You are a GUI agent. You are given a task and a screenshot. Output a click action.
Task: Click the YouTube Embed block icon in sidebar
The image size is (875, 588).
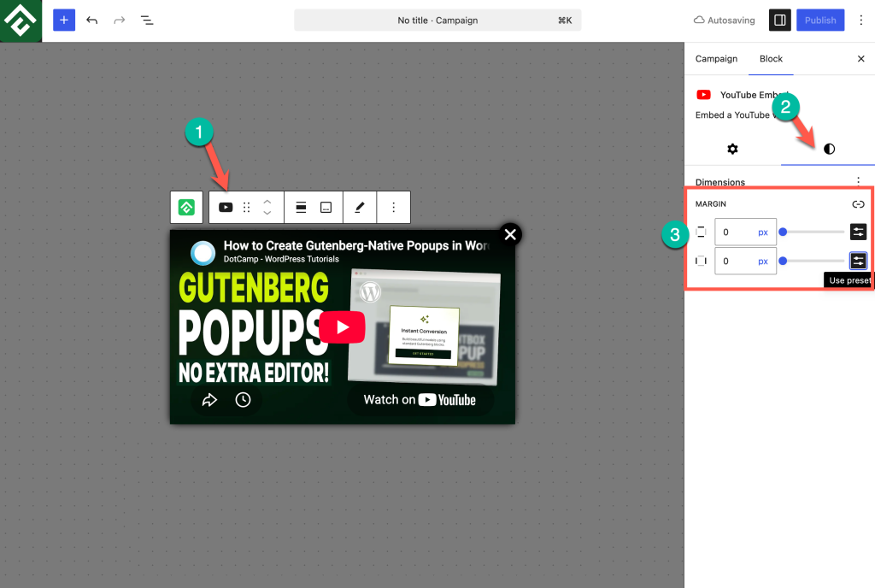click(x=703, y=95)
